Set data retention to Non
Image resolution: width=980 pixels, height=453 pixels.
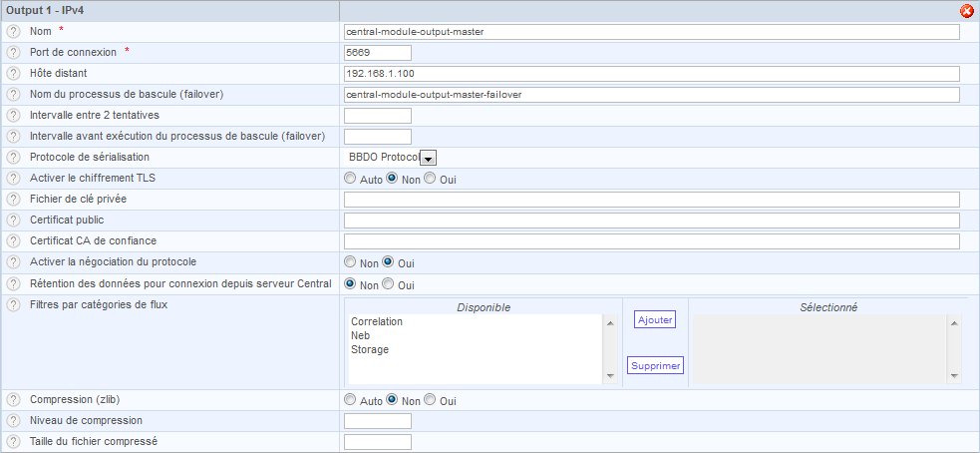350,284
